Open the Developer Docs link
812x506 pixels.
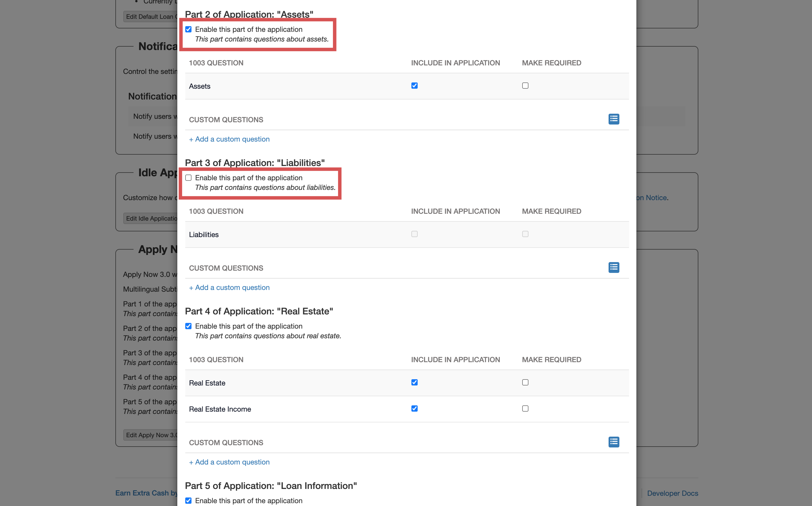(672, 493)
